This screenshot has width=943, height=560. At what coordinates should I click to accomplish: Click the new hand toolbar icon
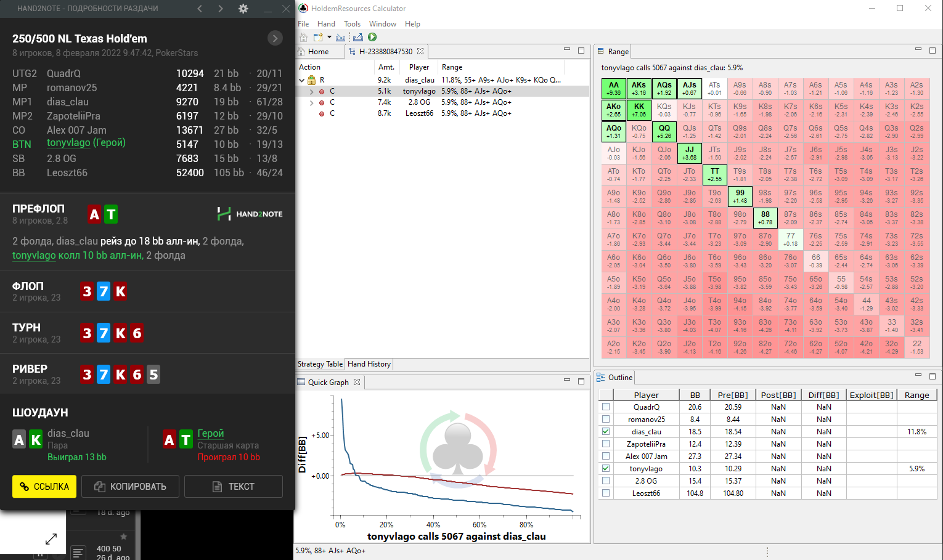click(318, 38)
